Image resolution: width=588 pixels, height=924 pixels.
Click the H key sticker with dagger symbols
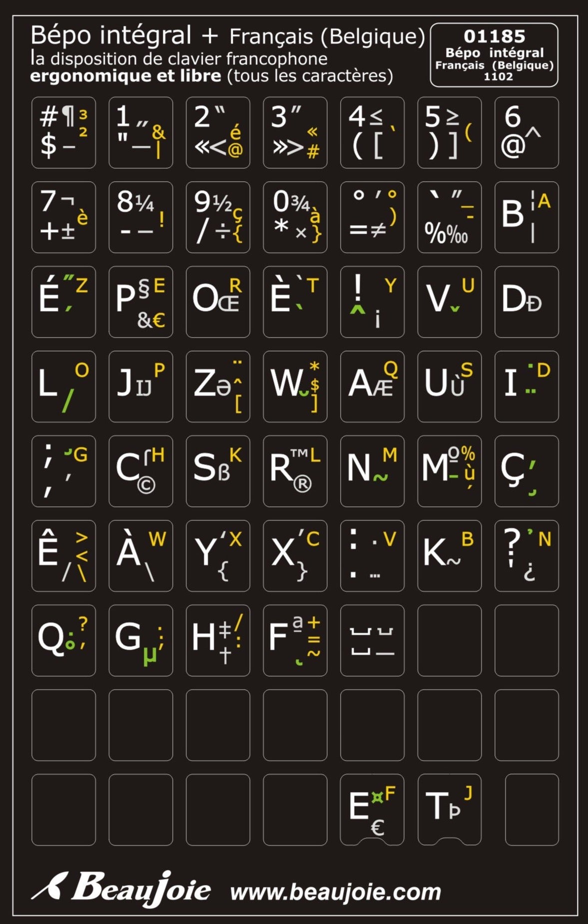218,640
